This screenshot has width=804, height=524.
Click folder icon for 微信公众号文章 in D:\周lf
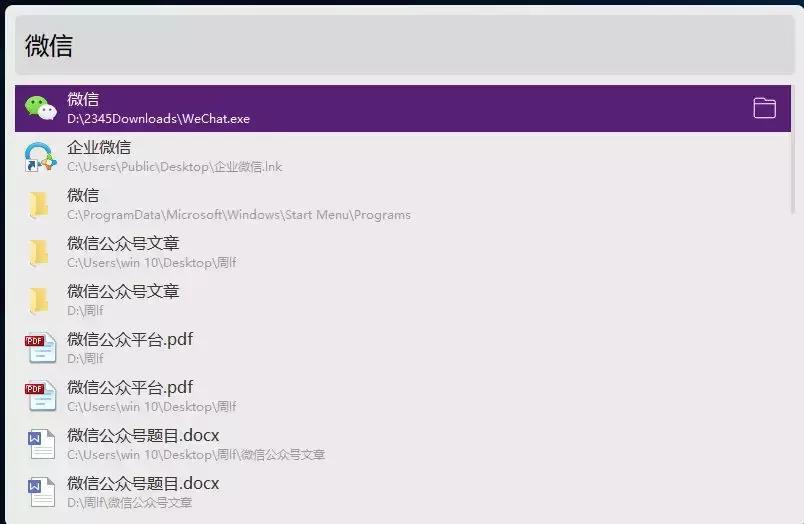pos(39,300)
